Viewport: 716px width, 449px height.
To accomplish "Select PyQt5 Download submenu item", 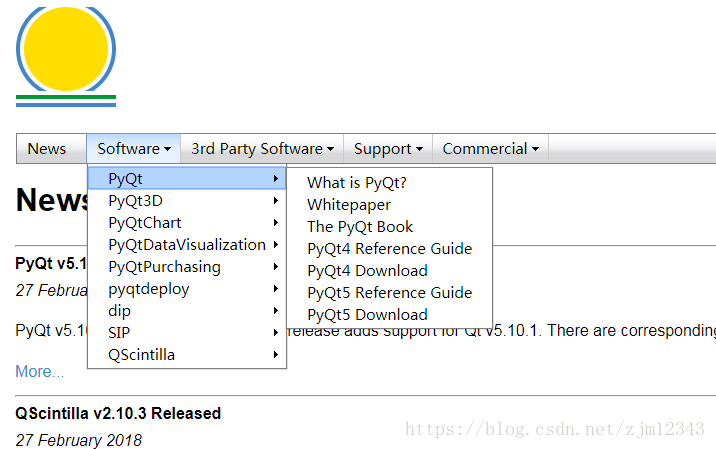I will 368,314.
